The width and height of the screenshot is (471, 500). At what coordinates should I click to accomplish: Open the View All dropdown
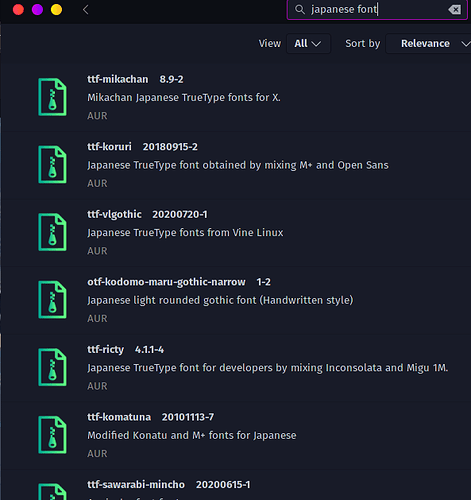point(308,43)
